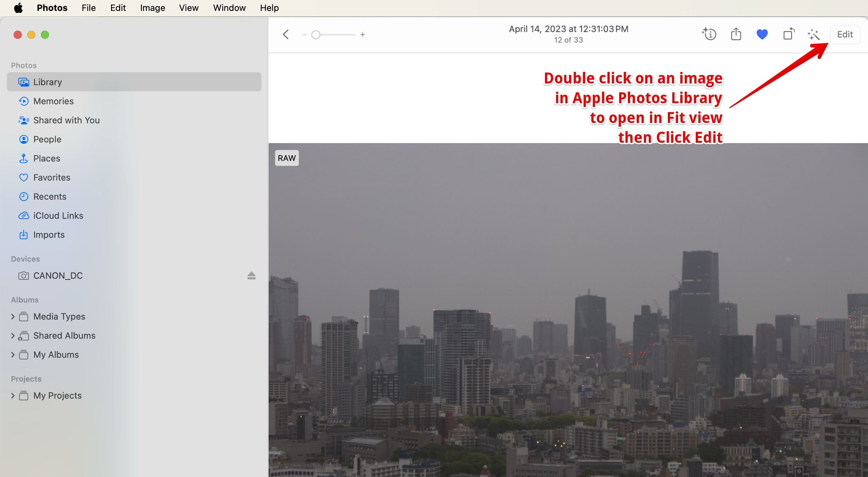This screenshot has height=477, width=868.
Task: Click the RAW badge on photo
Action: (287, 158)
